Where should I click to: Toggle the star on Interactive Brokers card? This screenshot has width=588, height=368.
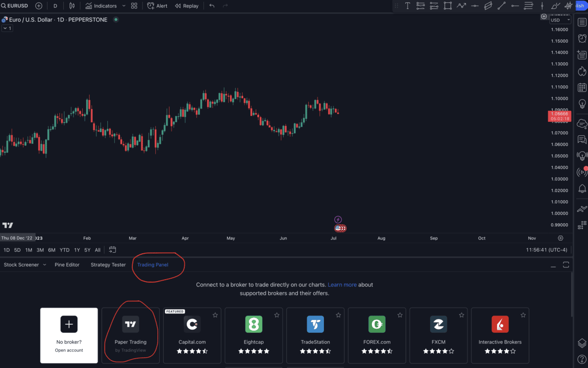coord(523,315)
